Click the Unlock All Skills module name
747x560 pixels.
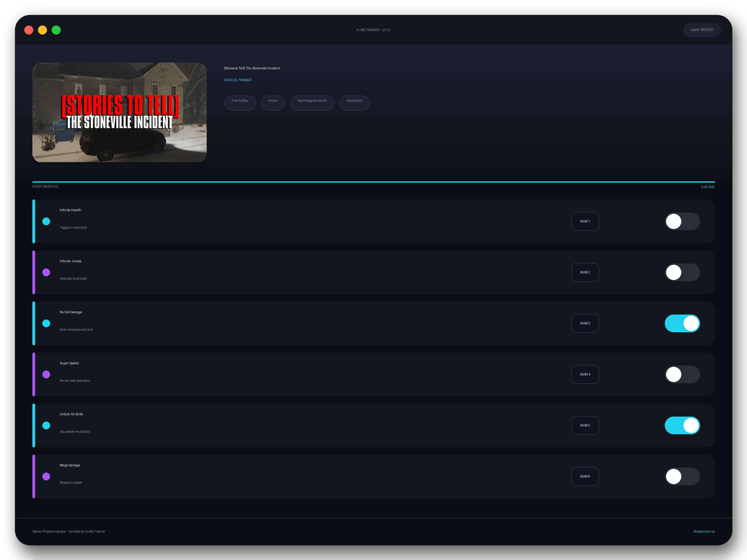(x=71, y=414)
